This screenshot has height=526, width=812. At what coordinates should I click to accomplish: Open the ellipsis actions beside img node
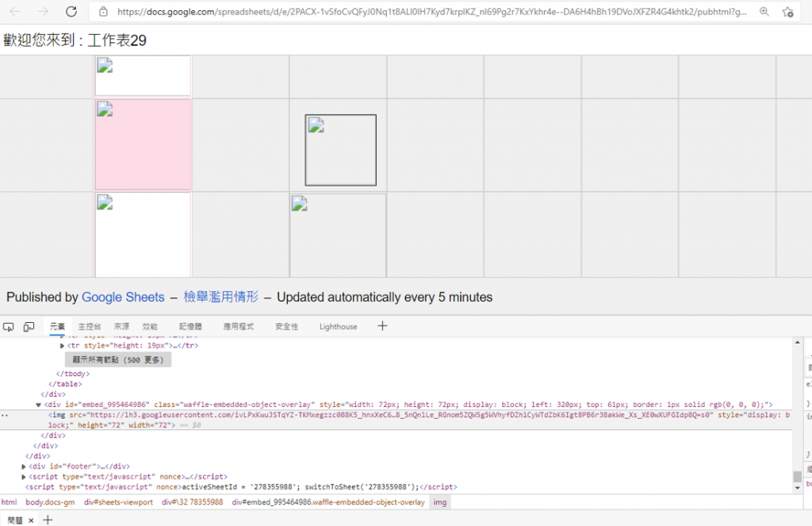[x=5, y=415]
